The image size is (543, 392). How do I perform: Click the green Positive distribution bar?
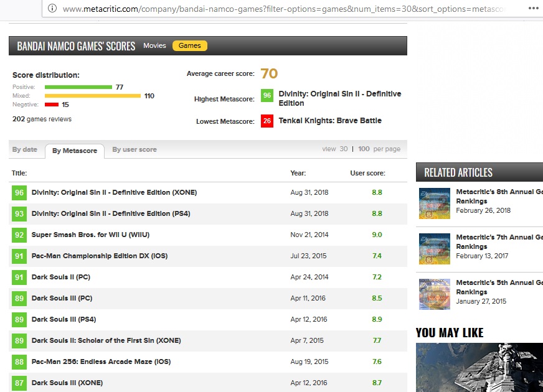(x=78, y=87)
